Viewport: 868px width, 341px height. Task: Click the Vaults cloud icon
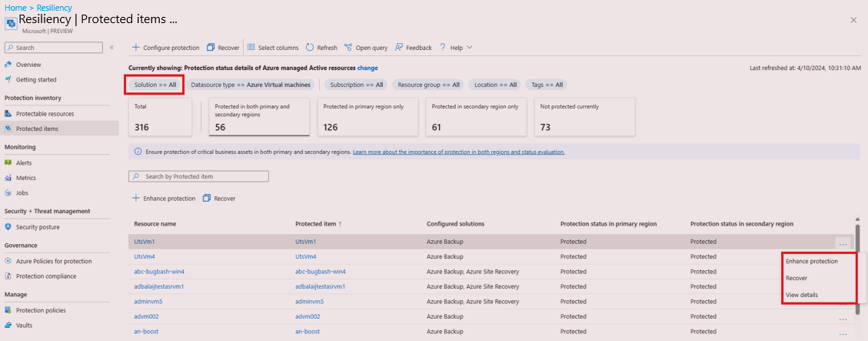(8, 326)
